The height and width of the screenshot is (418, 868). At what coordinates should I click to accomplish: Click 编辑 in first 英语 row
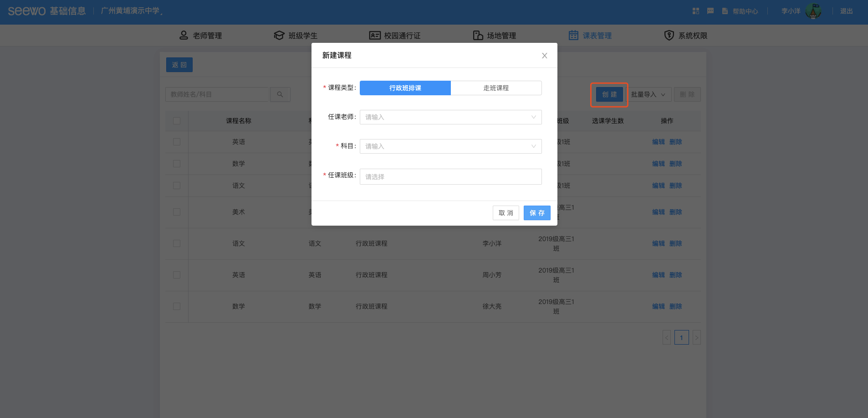pyautogui.click(x=659, y=142)
